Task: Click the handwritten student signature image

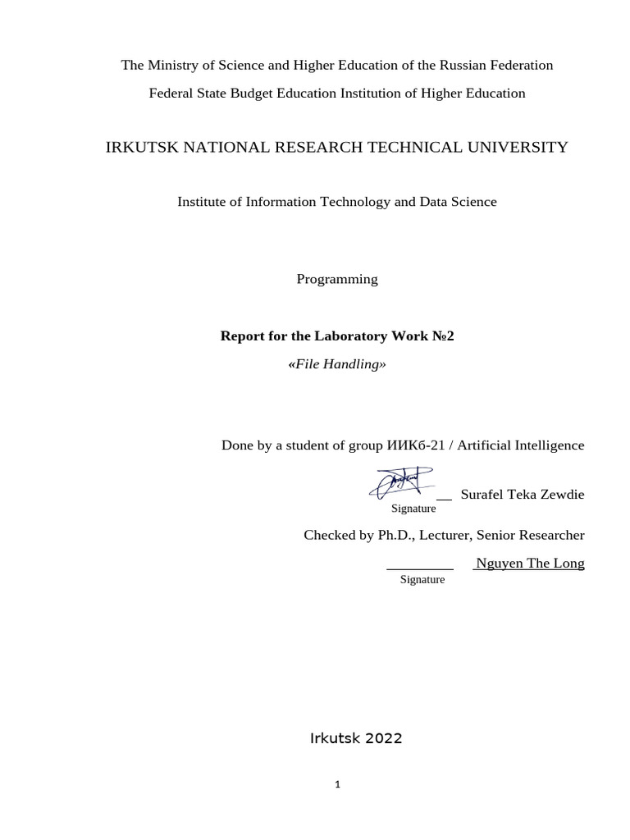Action: point(401,482)
